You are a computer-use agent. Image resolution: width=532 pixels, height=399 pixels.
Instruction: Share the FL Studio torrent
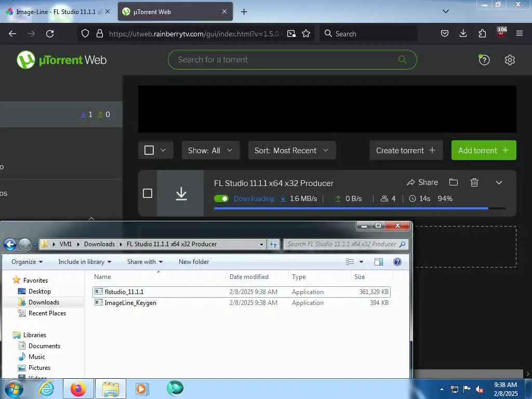422,182
